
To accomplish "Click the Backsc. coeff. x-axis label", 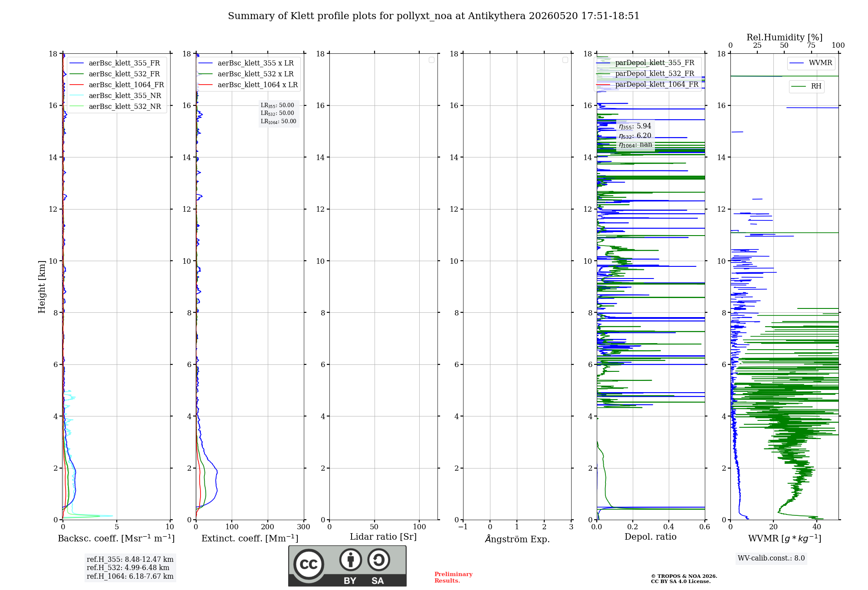I will 116,538.
